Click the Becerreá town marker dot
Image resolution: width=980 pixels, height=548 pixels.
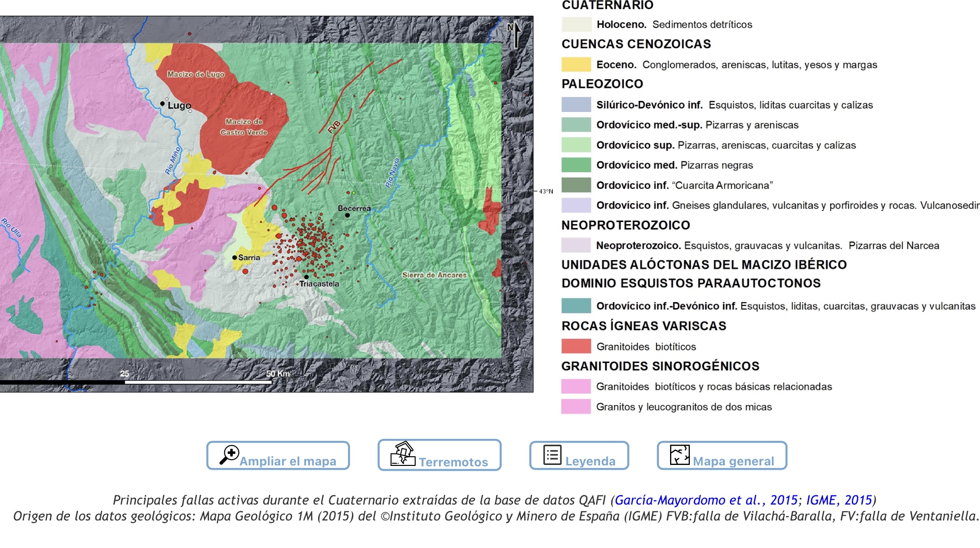coord(347,215)
